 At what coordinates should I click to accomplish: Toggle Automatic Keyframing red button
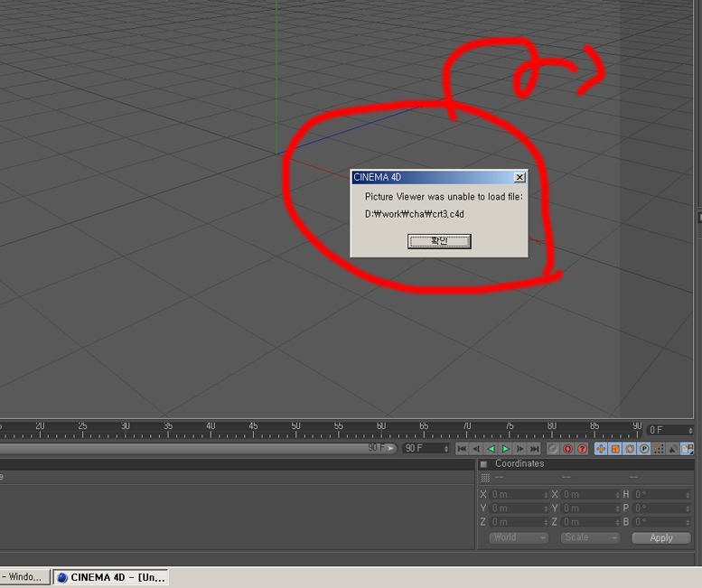click(567, 448)
